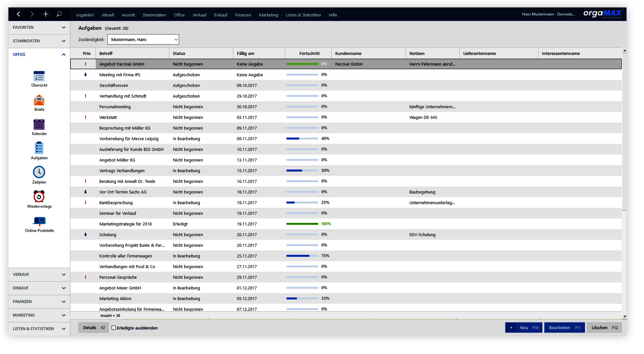Click user name Hans Mustermann in top bar
This screenshot has width=644, height=354.
[548, 14]
